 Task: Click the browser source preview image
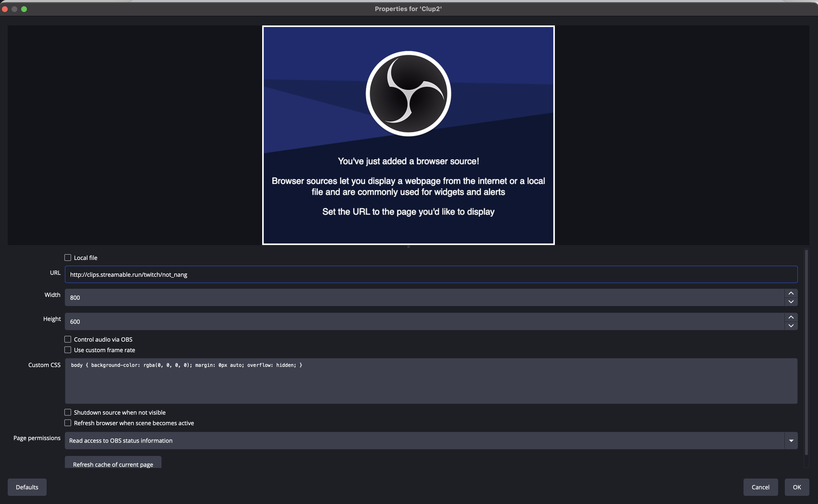point(408,135)
